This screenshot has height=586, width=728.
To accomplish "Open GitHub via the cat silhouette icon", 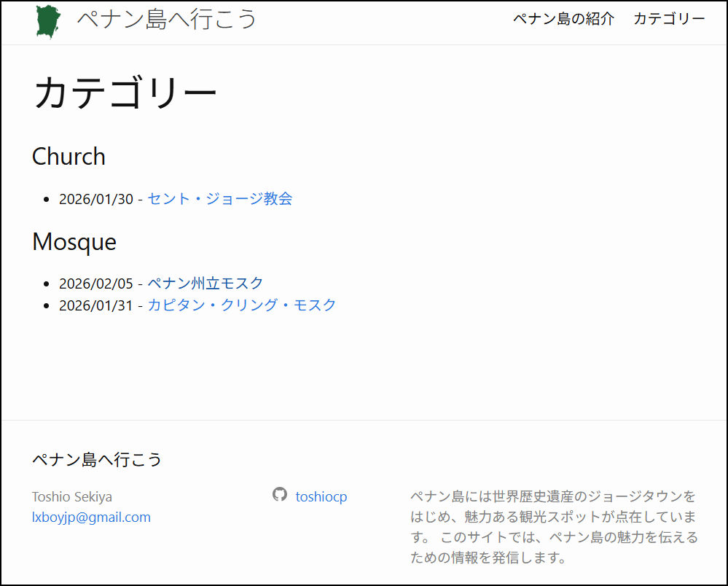I will [x=279, y=496].
